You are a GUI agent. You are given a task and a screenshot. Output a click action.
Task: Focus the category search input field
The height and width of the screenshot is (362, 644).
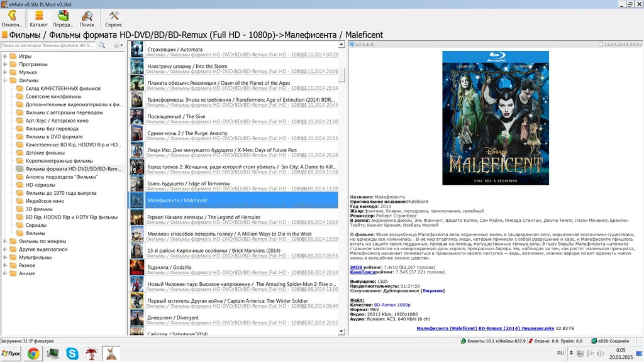coord(48,45)
